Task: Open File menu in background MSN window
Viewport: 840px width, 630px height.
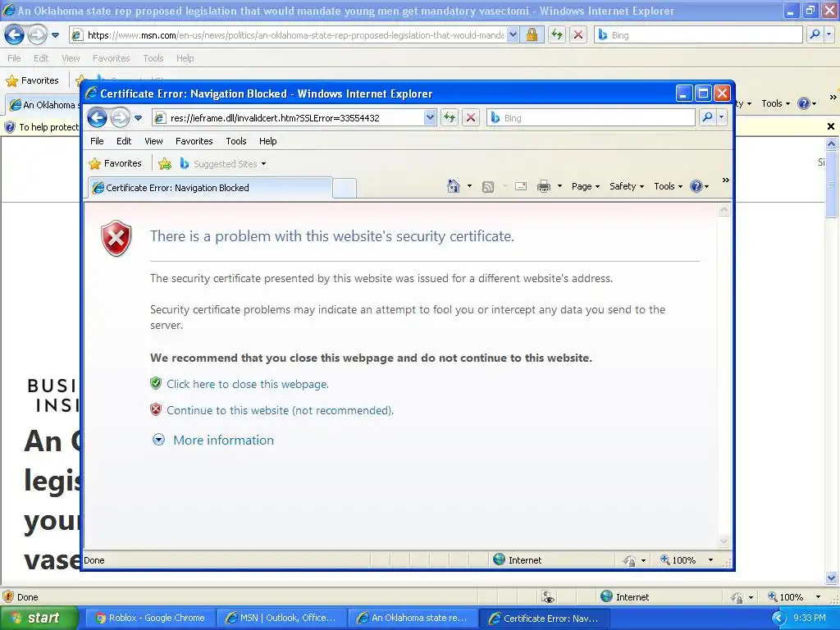Action: coord(15,58)
